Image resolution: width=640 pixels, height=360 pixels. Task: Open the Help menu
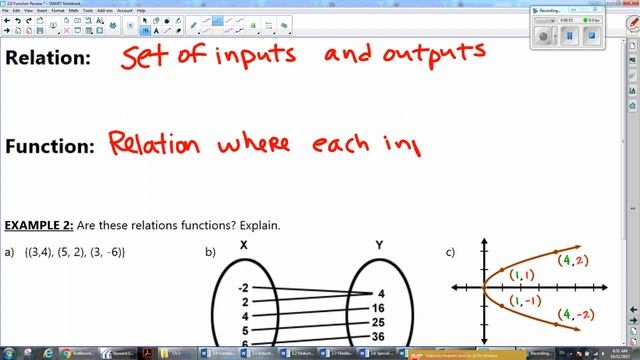141,11
